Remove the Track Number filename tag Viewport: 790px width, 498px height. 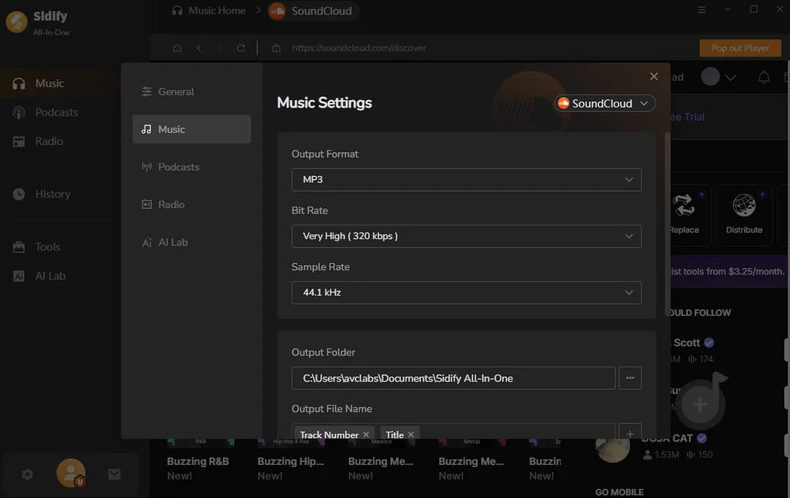(366, 434)
